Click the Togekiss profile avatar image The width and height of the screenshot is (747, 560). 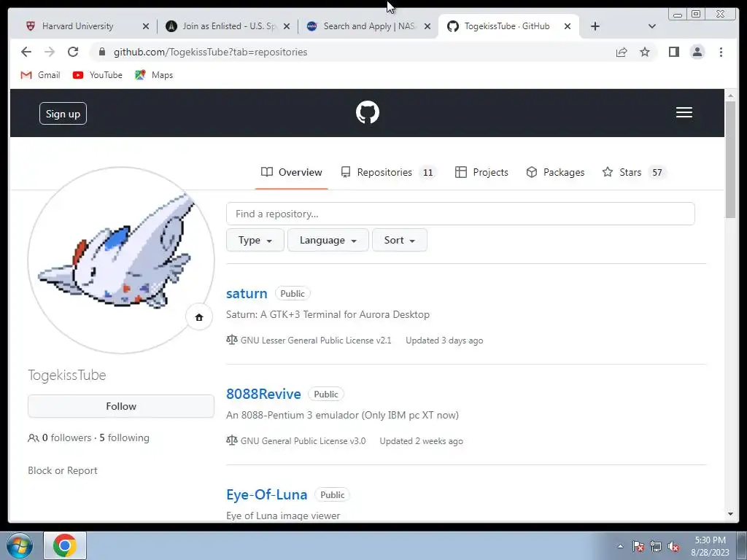tap(121, 260)
